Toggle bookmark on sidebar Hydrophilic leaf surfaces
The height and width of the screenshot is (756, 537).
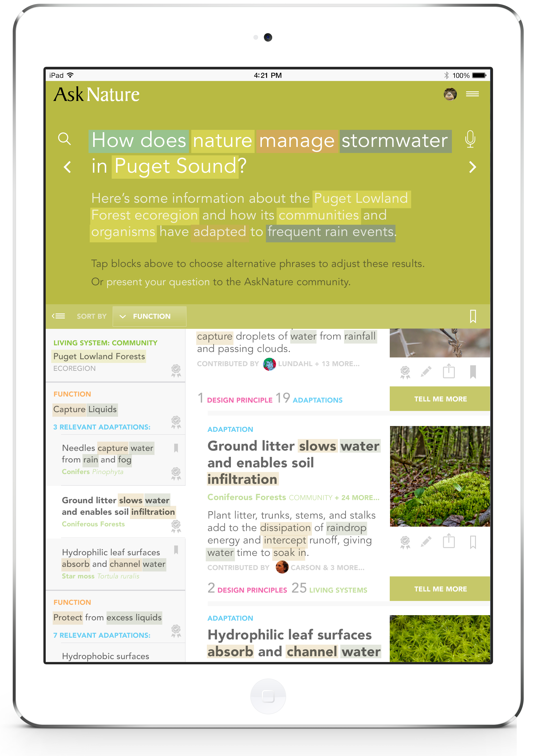tap(176, 550)
